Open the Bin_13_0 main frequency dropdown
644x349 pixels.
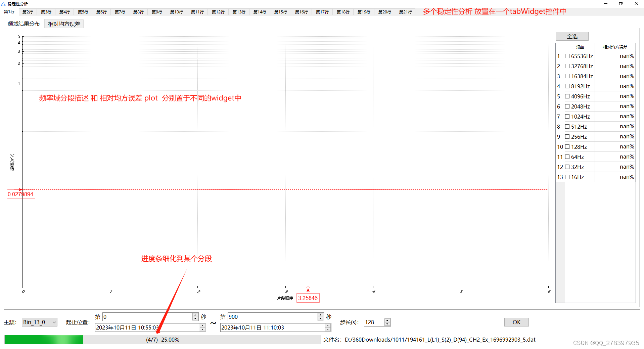(39, 322)
